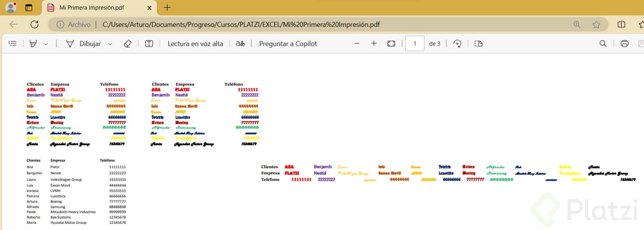Search within the PDF document
Screen dimensions: 644x230
click(603, 44)
